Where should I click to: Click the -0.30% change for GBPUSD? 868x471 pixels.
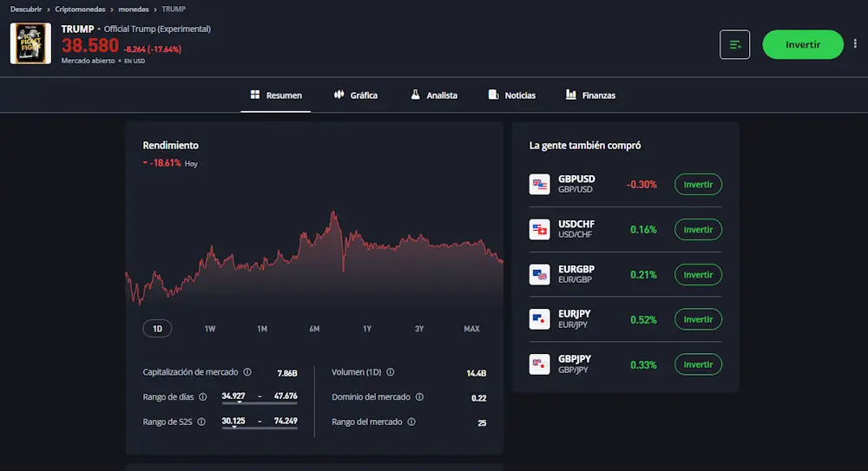(641, 184)
